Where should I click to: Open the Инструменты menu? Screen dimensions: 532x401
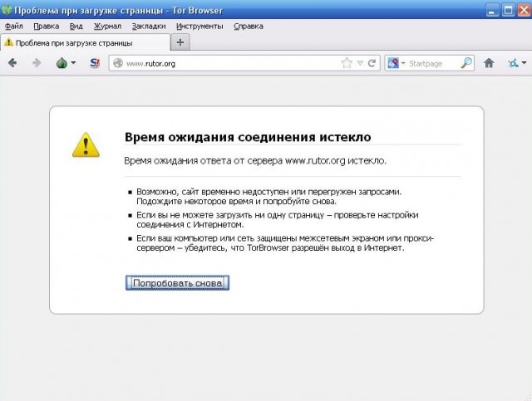199,27
